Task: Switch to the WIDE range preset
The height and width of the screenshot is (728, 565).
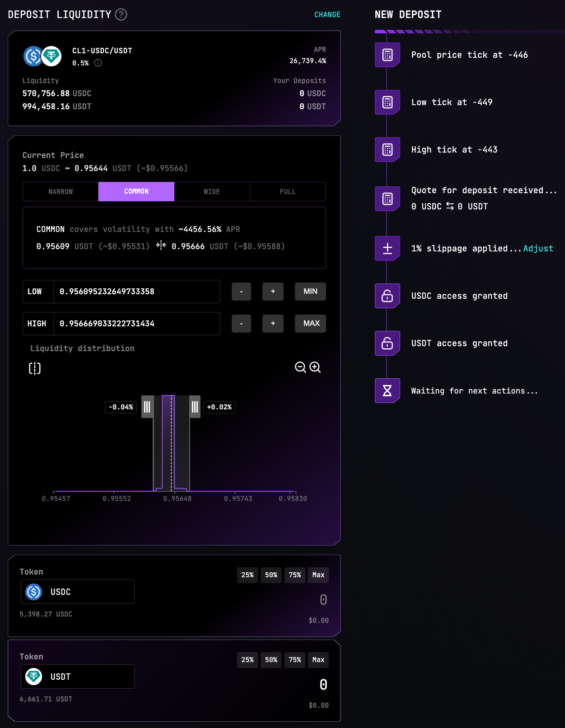Action: (212, 192)
